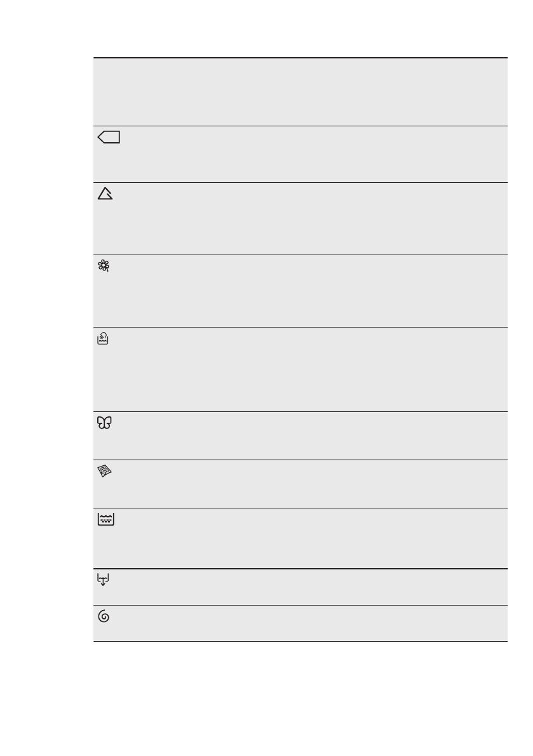Click blank space below the hand wash icon
The height and width of the screenshot is (756, 533).
click(104, 381)
